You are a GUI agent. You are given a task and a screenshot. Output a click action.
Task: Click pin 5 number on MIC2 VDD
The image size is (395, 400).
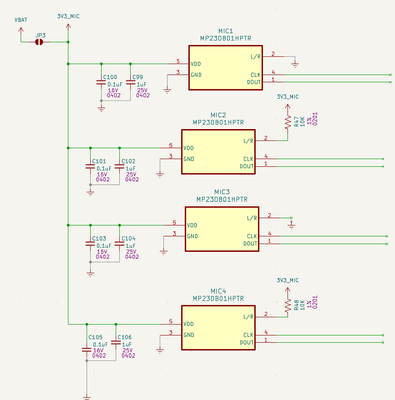[171, 146]
